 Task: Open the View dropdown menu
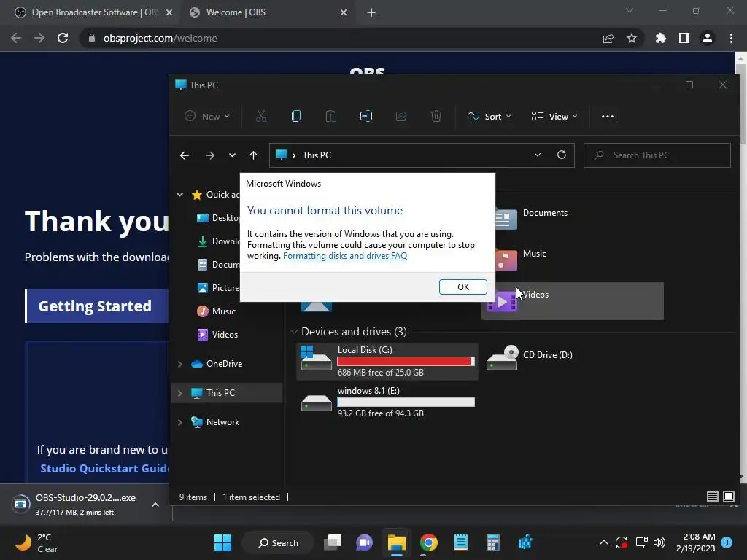[554, 116]
